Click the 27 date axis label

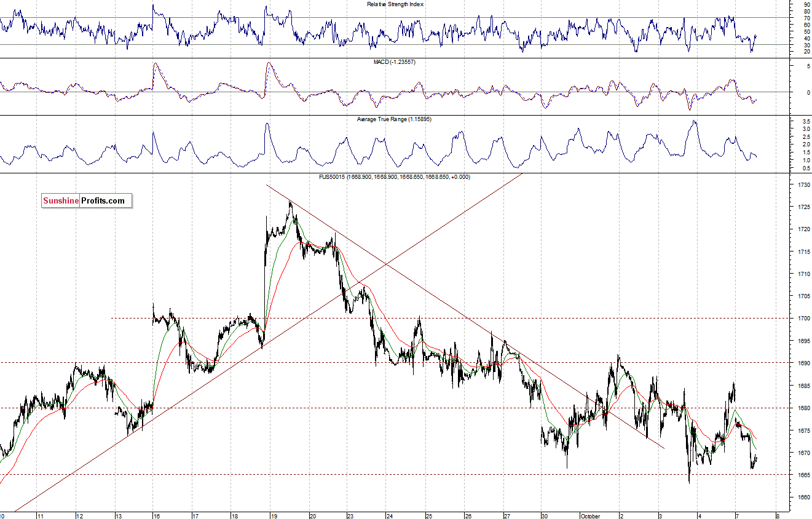[507, 515]
